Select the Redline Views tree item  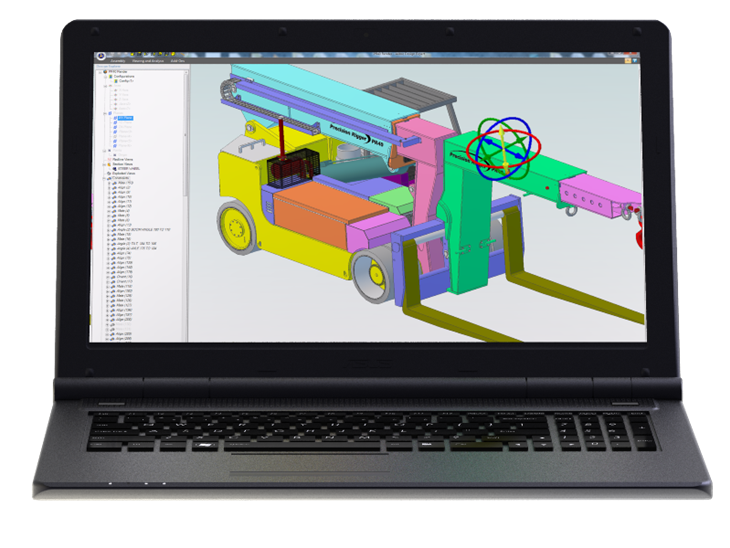pos(123,158)
